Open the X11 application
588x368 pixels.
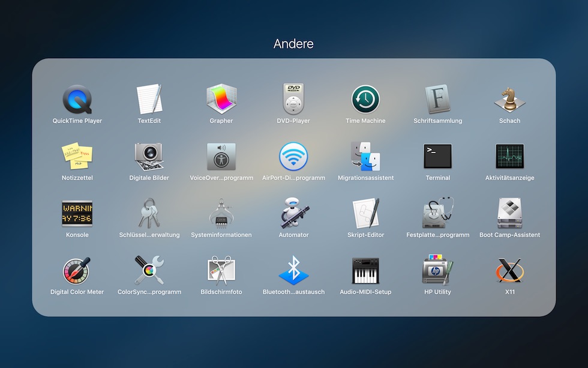[x=509, y=270]
